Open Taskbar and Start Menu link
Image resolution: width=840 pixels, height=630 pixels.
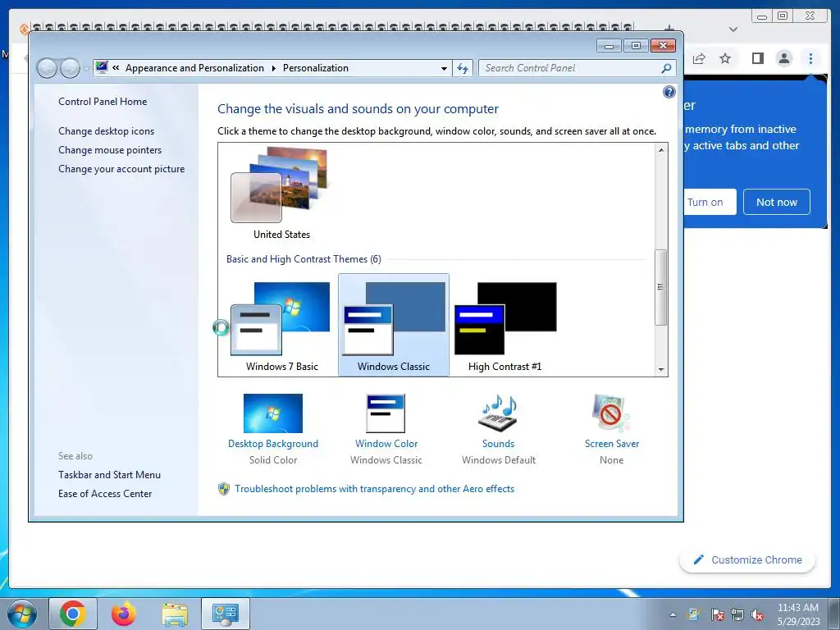point(109,475)
